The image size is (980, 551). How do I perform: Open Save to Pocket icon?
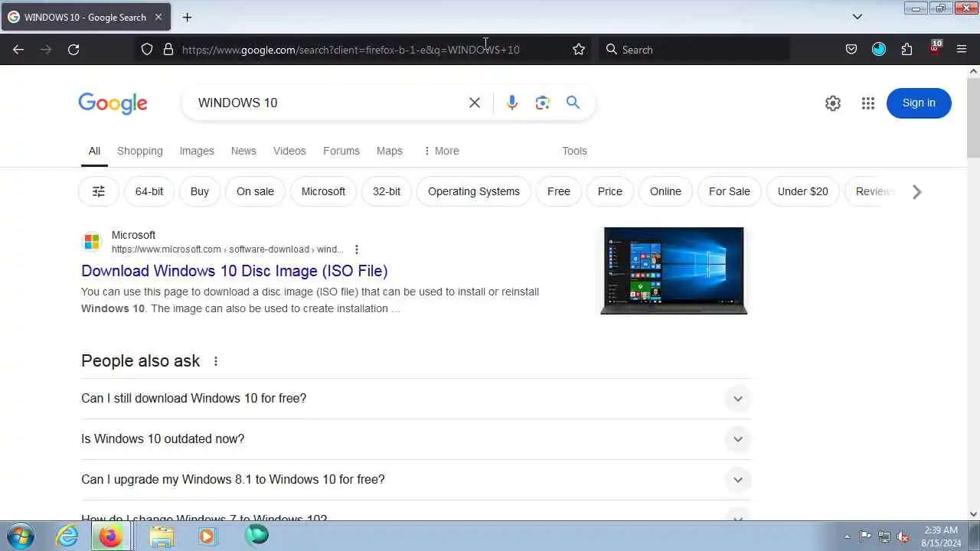pos(851,50)
